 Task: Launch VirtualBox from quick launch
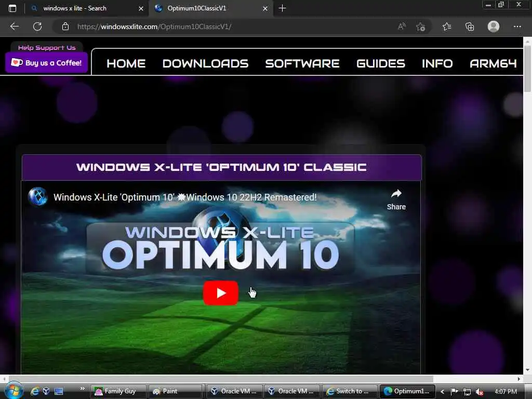46,391
